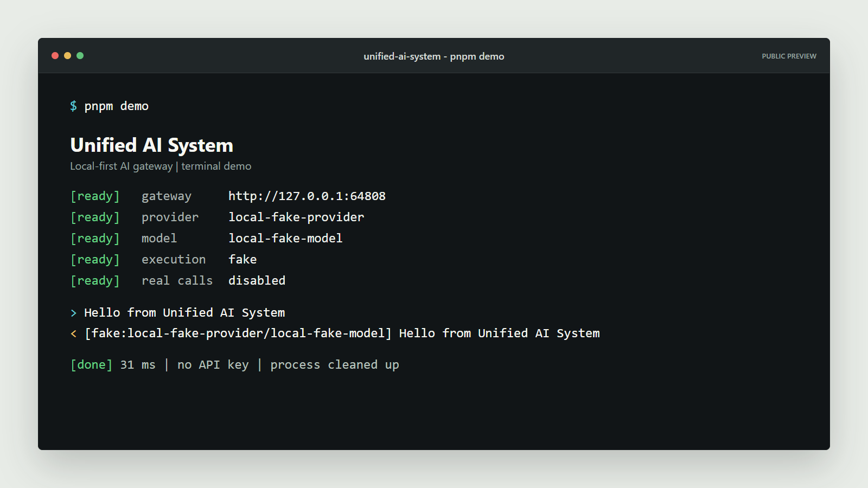
Task: Click the 'Unified AI System' heading
Action: (x=151, y=145)
